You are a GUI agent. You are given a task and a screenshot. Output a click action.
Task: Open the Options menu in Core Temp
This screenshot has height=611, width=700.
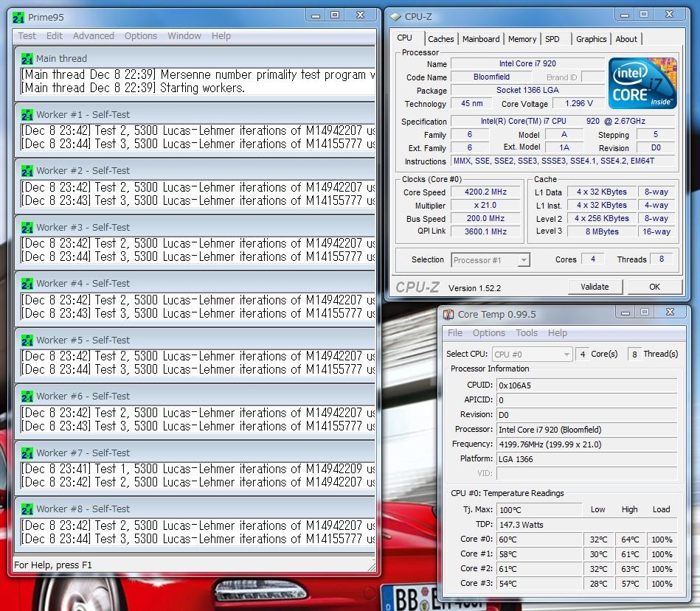click(489, 333)
